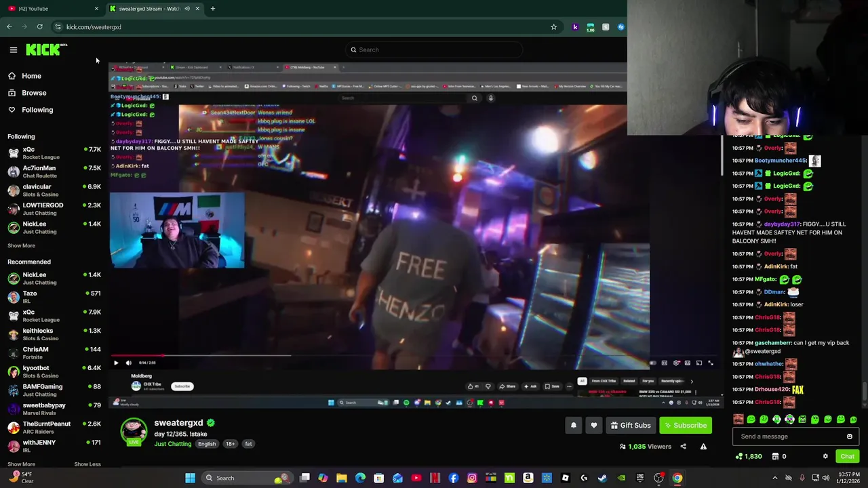Mute the sweatergxd tab audio icon
The width and height of the screenshot is (868, 488).
tap(187, 9)
